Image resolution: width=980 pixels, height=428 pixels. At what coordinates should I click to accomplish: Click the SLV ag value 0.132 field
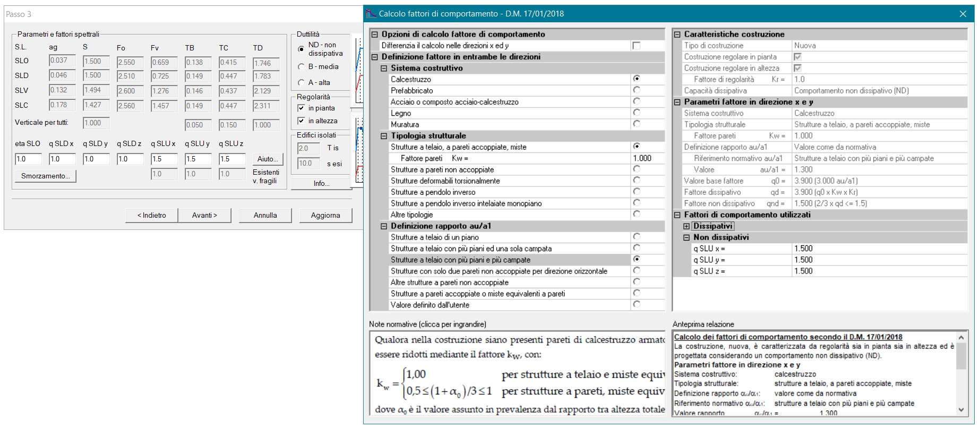62,90
